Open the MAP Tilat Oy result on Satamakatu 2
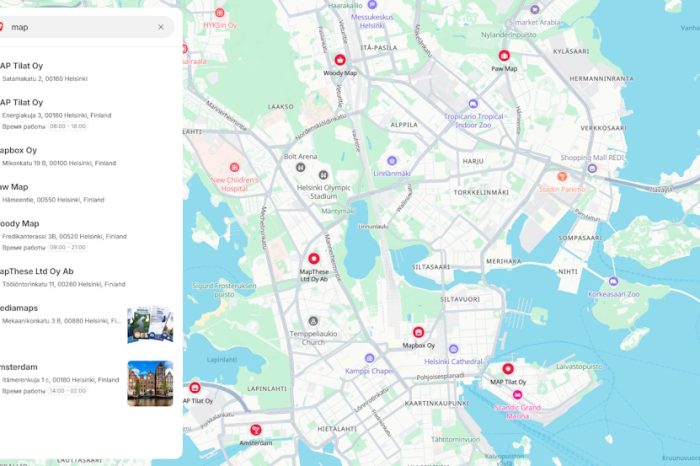This screenshot has width=700, height=466. [x=87, y=71]
